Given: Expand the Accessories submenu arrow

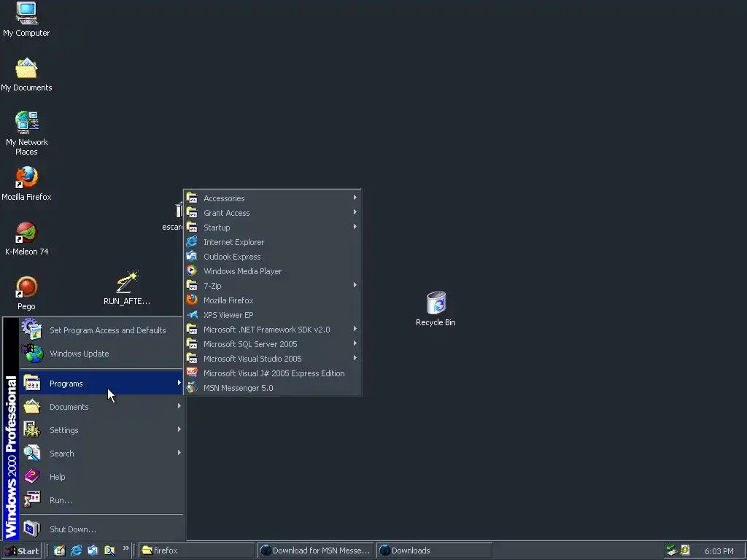Looking at the screenshot, I should [355, 198].
